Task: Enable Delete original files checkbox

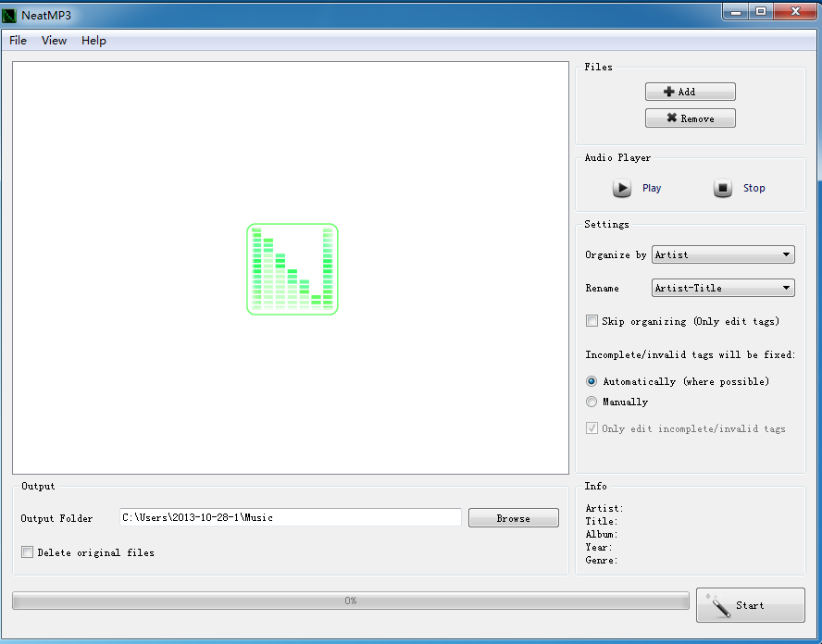Action: coord(27,551)
